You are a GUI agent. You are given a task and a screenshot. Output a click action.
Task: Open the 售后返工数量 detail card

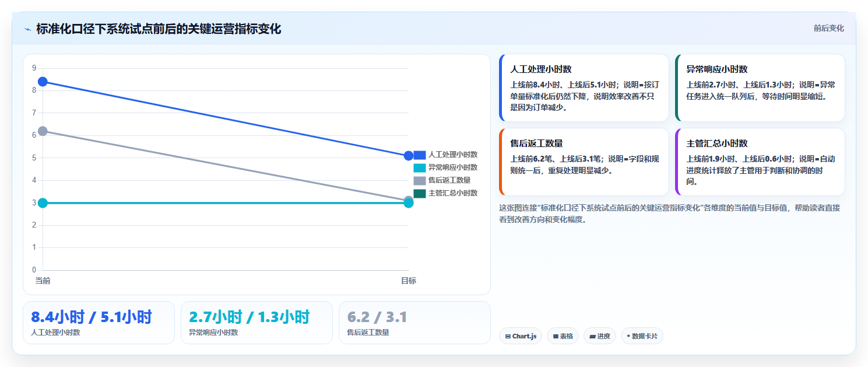tap(584, 162)
